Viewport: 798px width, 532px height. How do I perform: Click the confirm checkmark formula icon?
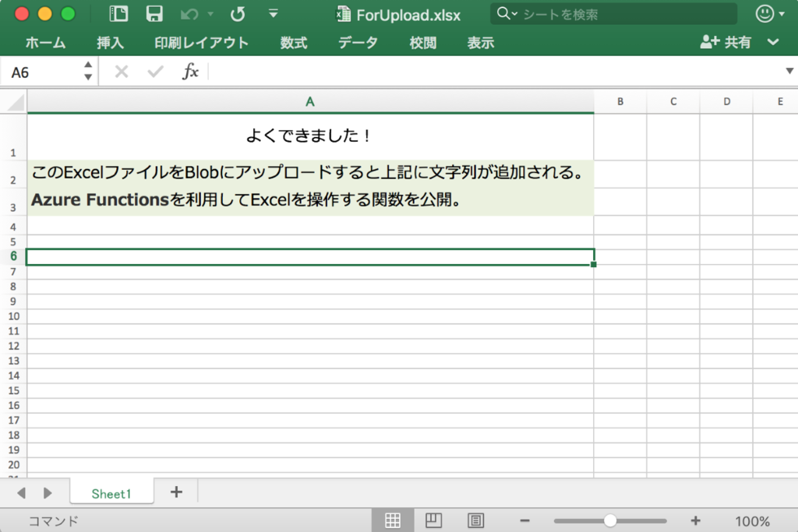155,72
